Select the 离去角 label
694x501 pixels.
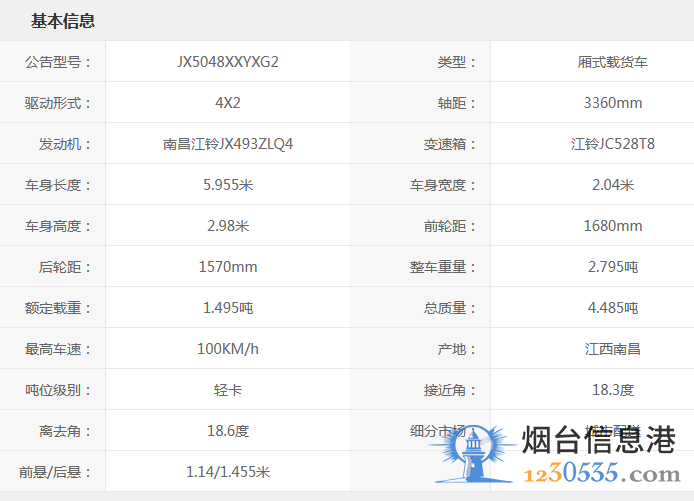click(x=65, y=431)
